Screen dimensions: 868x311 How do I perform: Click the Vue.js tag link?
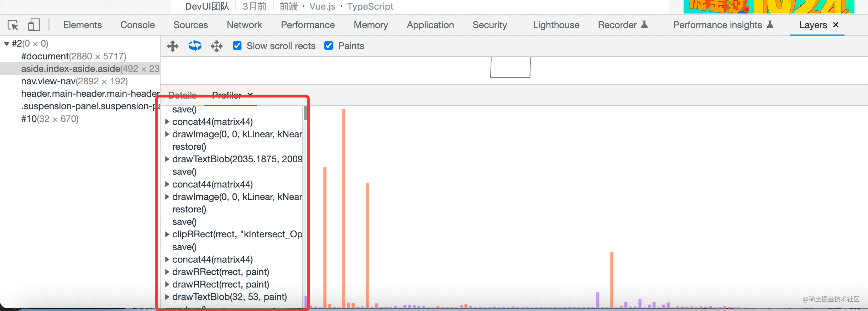[323, 6]
